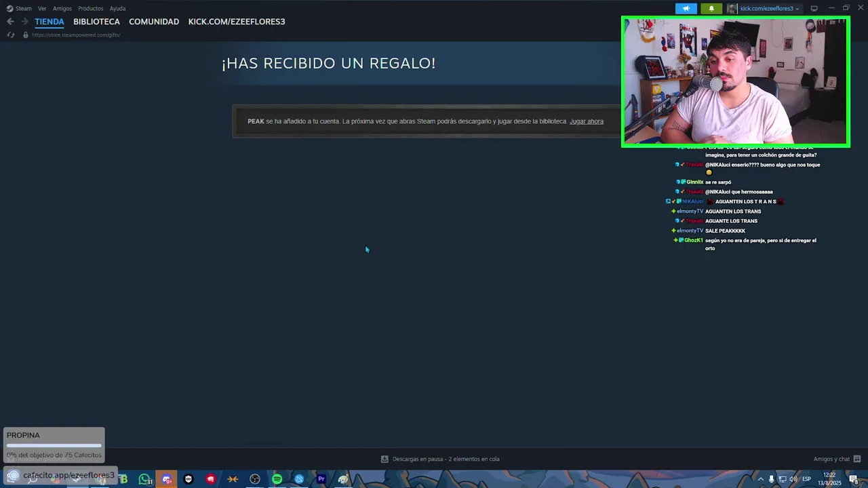Open Spotify from the taskbar
The width and height of the screenshot is (868, 488).
(x=277, y=479)
